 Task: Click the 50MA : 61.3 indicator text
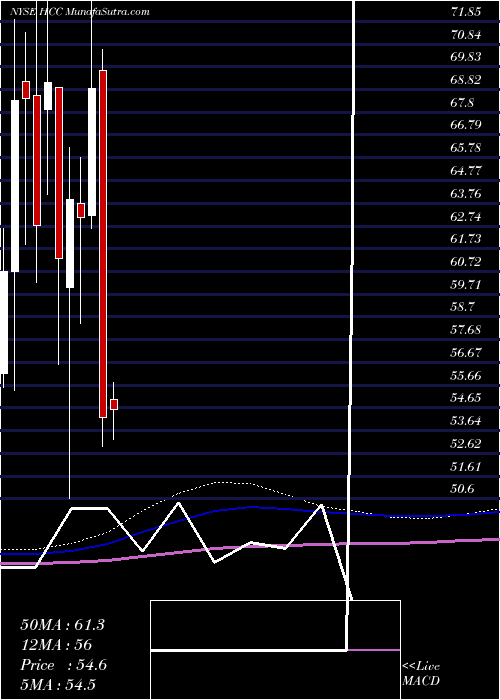(62, 625)
